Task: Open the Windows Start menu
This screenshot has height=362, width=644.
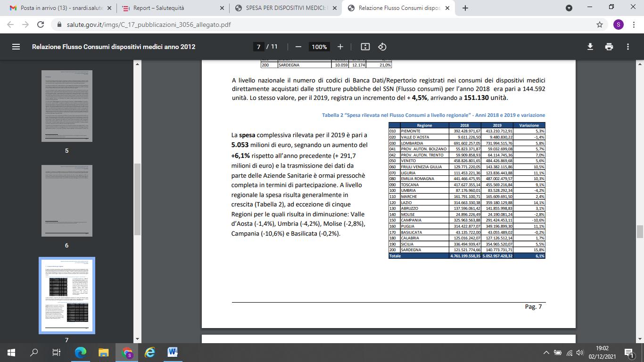Action: coord(11,352)
